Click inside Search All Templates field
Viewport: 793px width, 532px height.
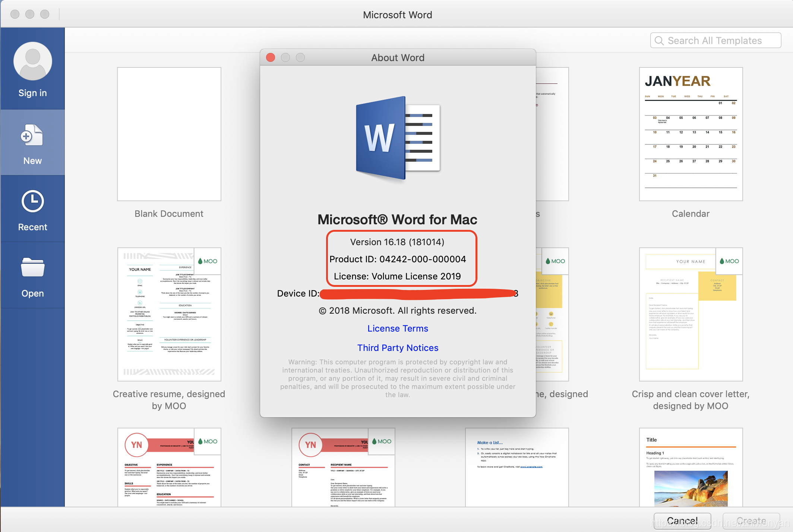coord(715,40)
